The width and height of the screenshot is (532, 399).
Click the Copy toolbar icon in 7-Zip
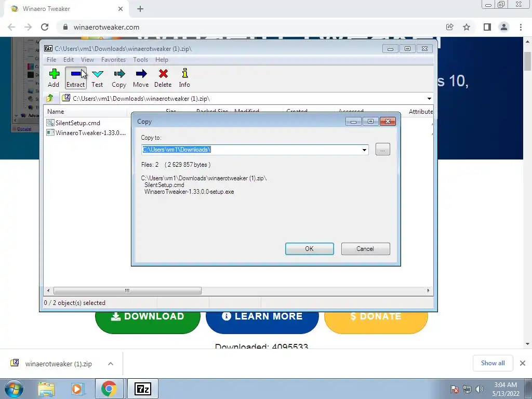[119, 78]
